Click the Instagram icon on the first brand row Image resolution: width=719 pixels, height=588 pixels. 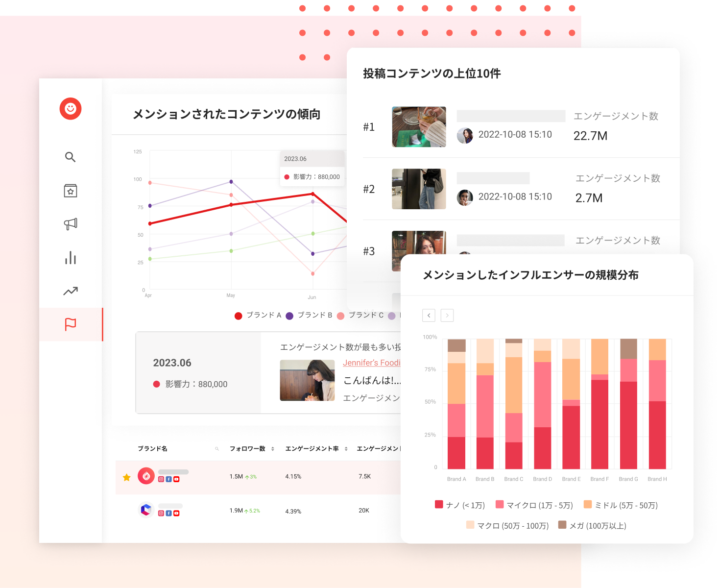pyautogui.click(x=161, y=480)
